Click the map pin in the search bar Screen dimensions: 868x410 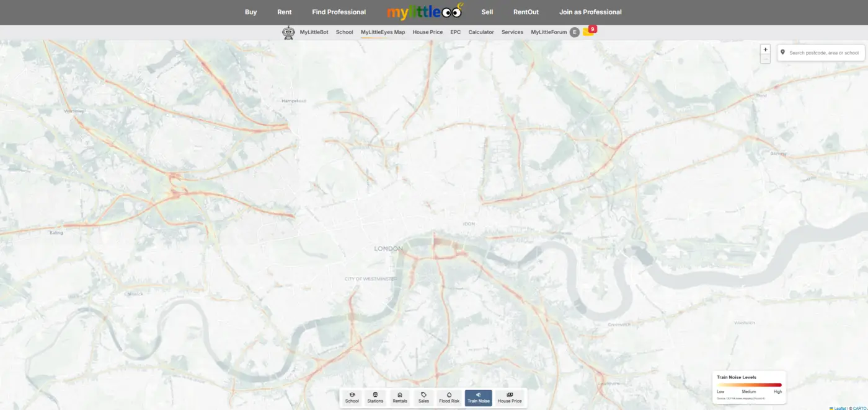pos(783,52)
